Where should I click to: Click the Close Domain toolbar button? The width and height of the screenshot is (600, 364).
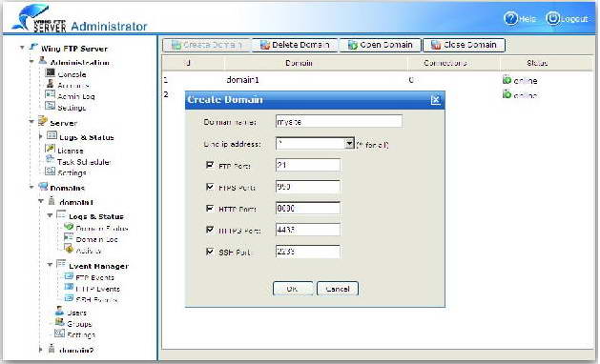(x=464, y=45)
